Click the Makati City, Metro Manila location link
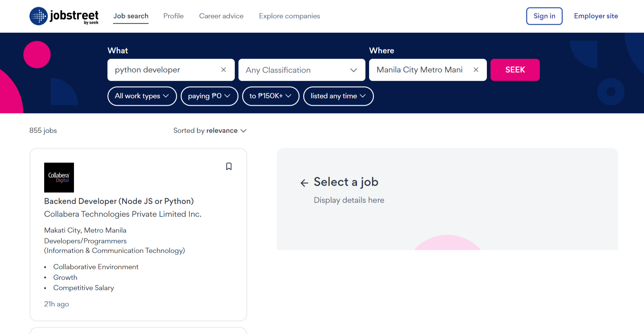 pos(85,230)
